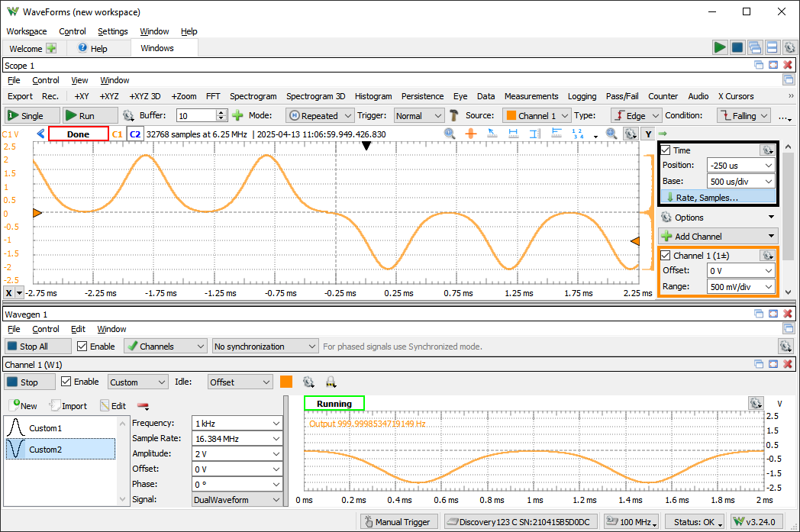Image resolution: width=800 pixels, height=532 pixels.
Task: Uncheck the Time checkbox
Action: tap(666, 150)
